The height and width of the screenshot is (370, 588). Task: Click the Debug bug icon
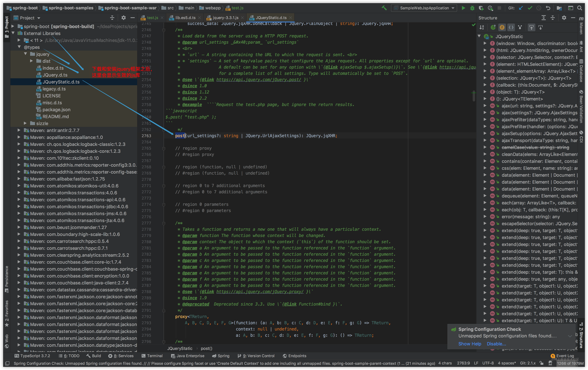(472, 8)
